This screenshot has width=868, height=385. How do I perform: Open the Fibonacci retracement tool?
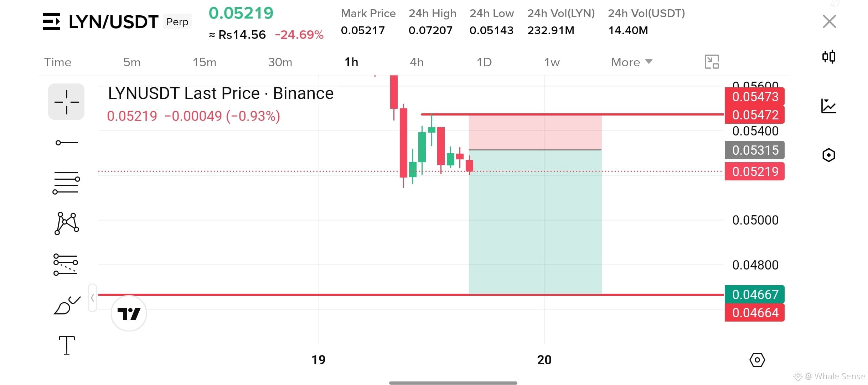tap(66, 183)
